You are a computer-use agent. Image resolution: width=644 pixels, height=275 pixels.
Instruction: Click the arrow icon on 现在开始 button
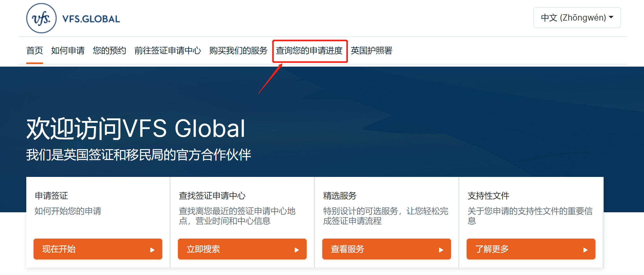click(x=153, y=249)
